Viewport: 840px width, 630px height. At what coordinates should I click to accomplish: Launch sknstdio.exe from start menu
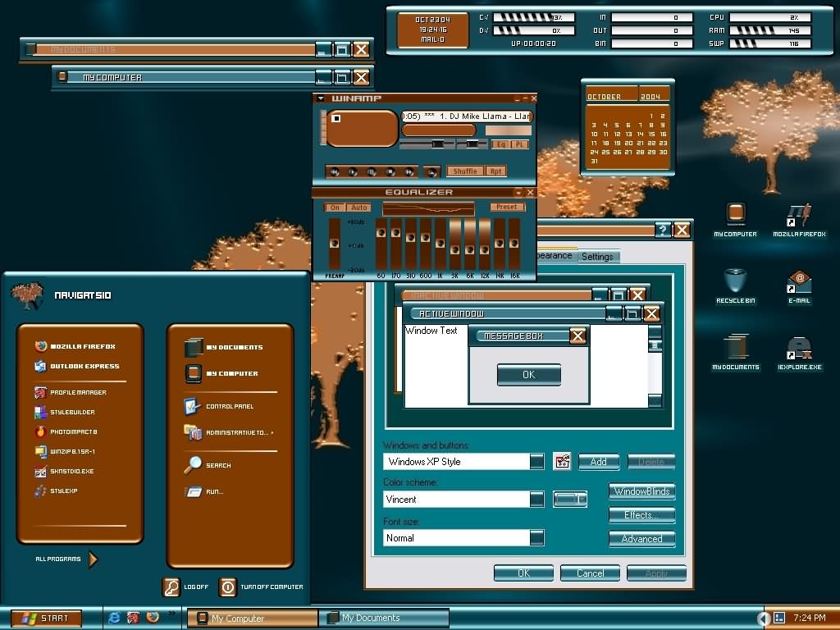pos(64,472)
